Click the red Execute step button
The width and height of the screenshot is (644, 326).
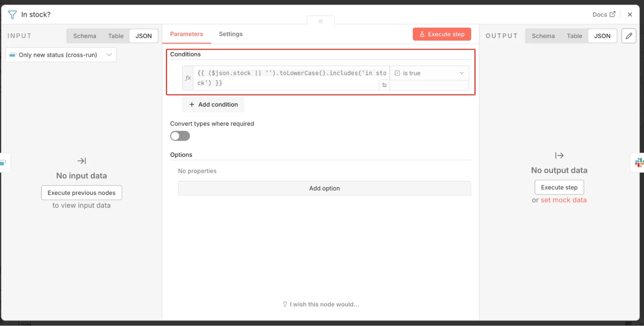442,34
